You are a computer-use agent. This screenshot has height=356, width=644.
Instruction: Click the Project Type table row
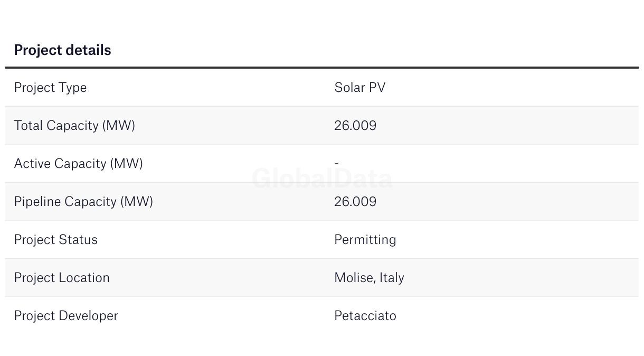click(322, 88)
